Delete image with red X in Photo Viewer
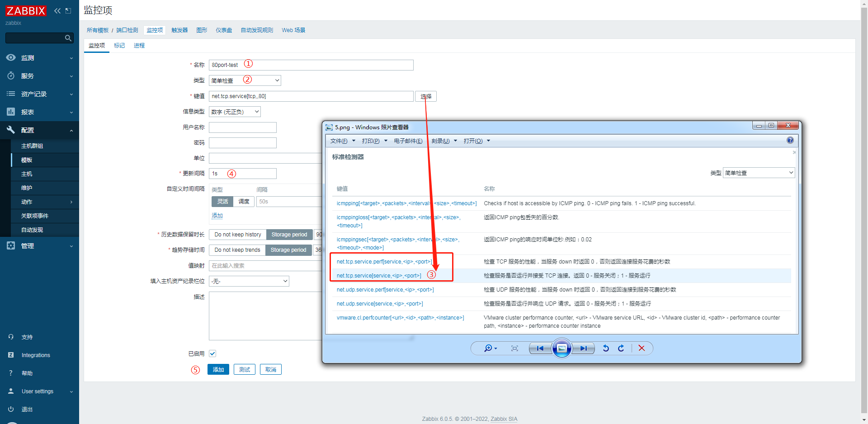 (x=642, y=348)
